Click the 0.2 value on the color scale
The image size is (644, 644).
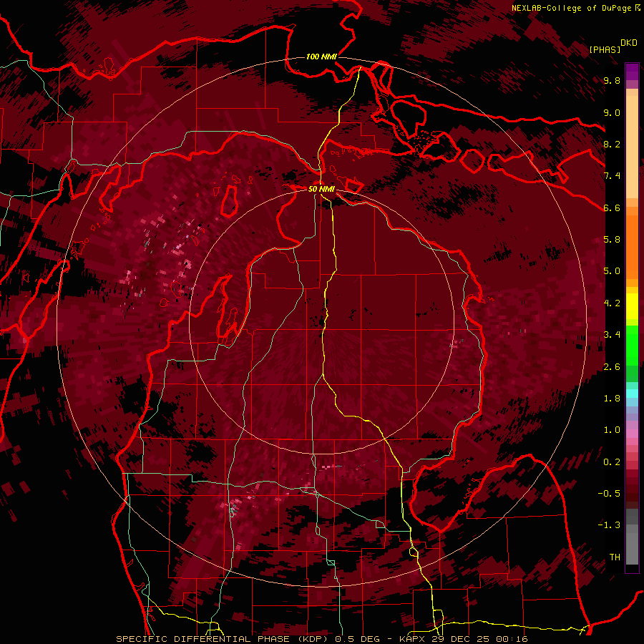(612, 462)
